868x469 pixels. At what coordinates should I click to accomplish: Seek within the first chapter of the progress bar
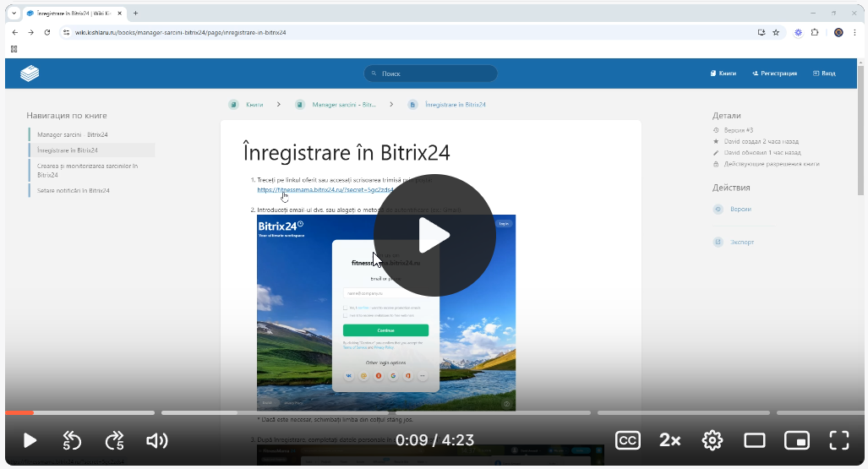click(x=79, y=412)
